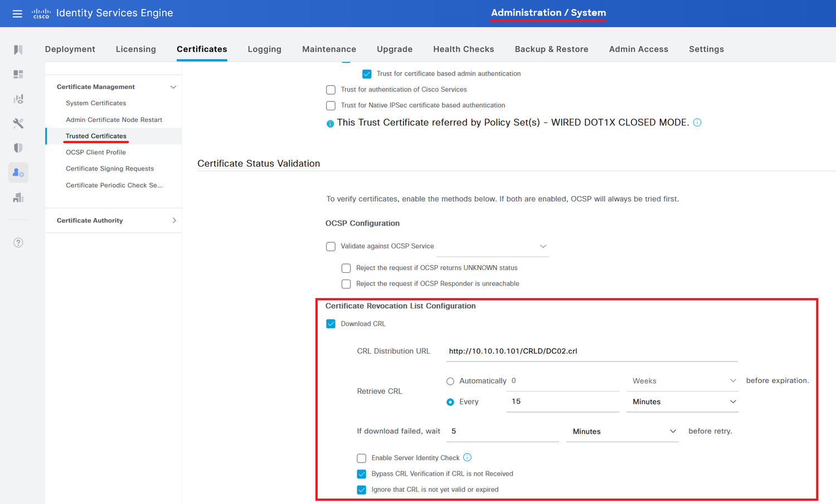Uncheck Ignore that CRL is not yet valid
The image size is (836, 504).
tap(362, 490)
